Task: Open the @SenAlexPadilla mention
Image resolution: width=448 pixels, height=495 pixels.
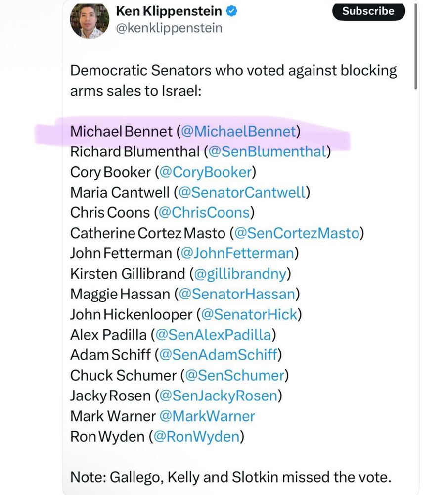Action: 213,335
